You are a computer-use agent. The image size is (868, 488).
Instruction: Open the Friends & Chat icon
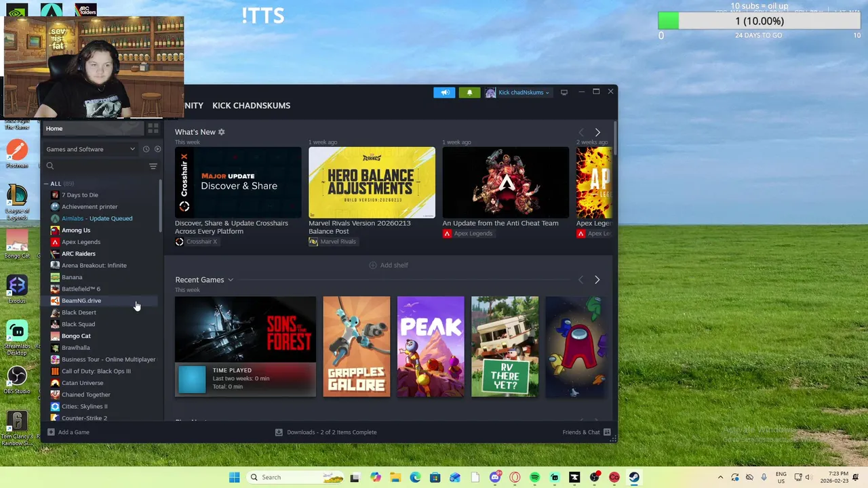pos(607,432)
